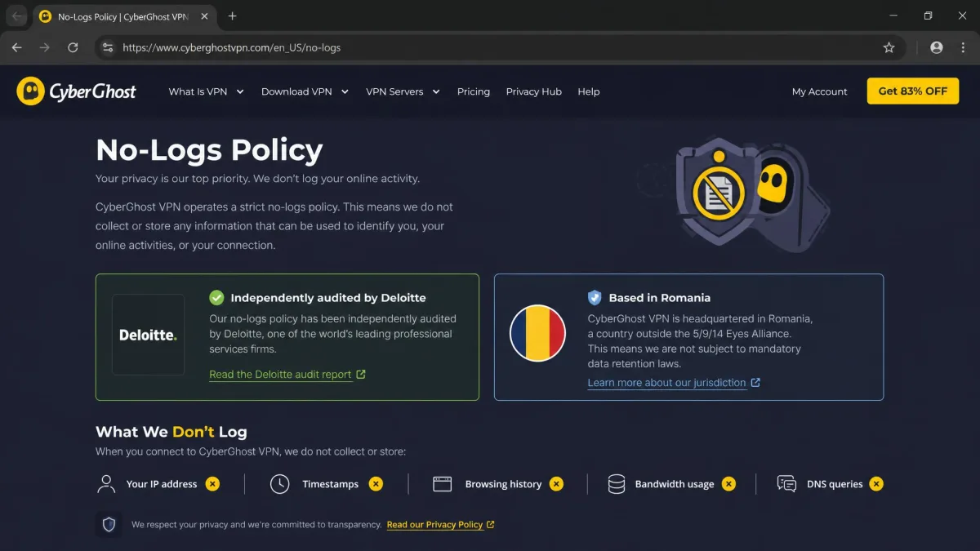Click the Independently audited by Deloitte title
This screenshot has height=551, width=980.
[328, 298]
